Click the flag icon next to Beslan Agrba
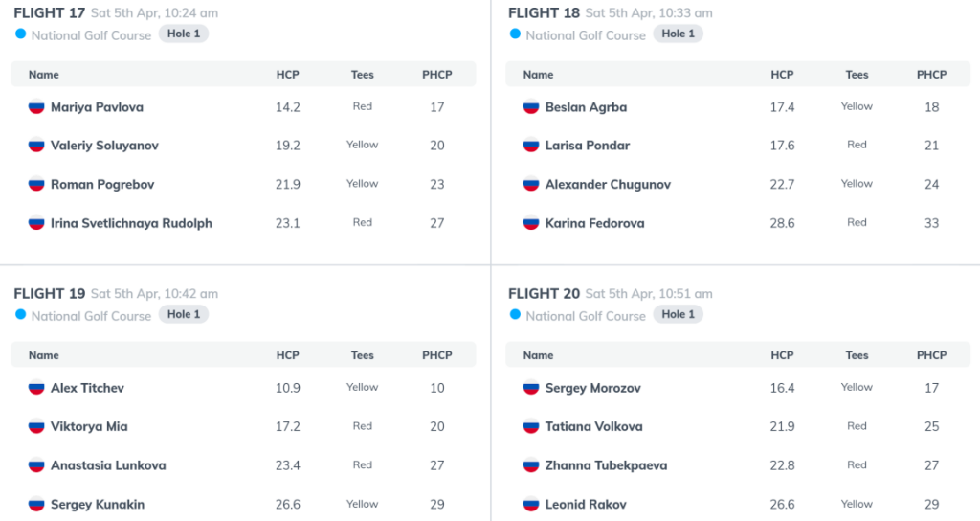This screenshot has width=980, height=521. pyautogui.click(x=530, y=107)
